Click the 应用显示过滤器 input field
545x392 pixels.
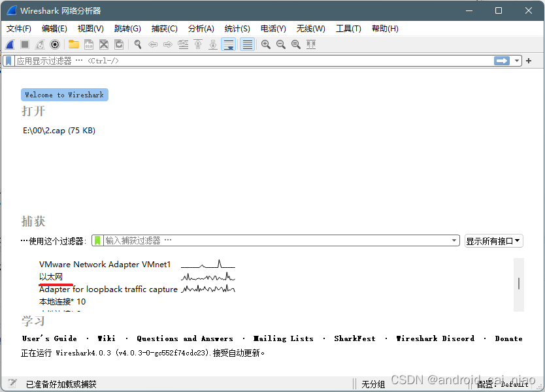254,61
